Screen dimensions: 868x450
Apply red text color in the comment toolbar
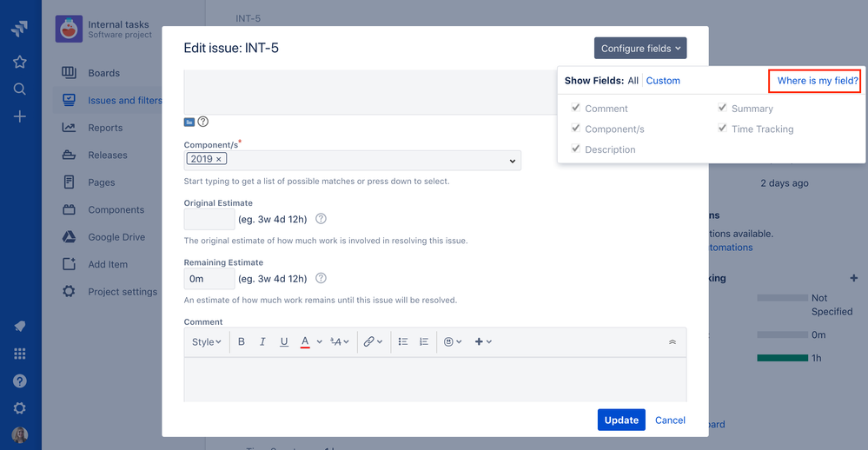pos(304,341)
